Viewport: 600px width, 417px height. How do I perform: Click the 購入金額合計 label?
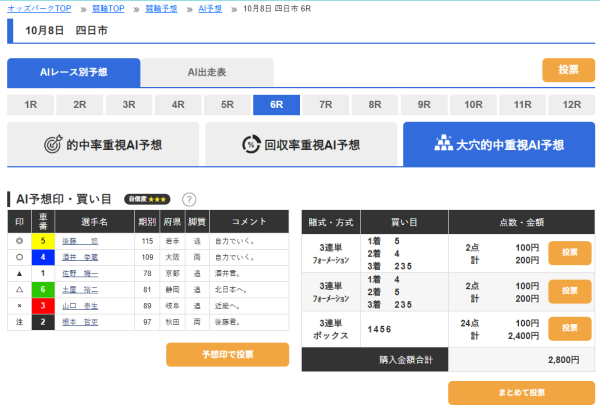[x=406, y=360]
